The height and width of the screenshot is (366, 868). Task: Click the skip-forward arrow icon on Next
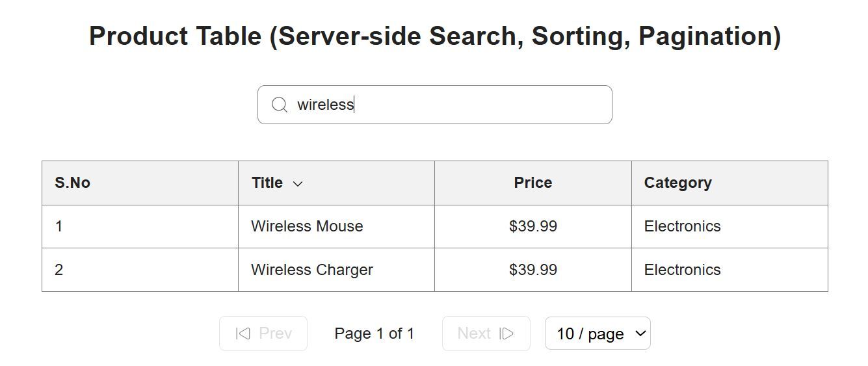[506, 333]
